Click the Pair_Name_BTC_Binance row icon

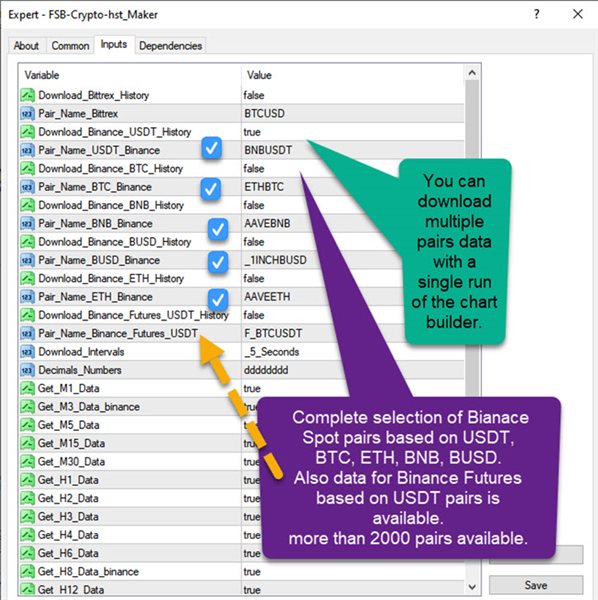pos(28,187)
